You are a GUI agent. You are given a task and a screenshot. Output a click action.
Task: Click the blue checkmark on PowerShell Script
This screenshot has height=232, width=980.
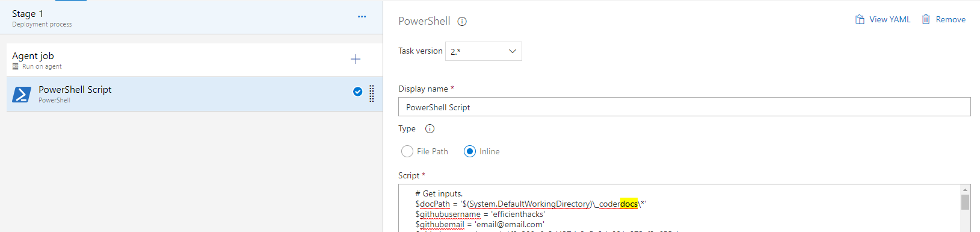pos(357,92)
